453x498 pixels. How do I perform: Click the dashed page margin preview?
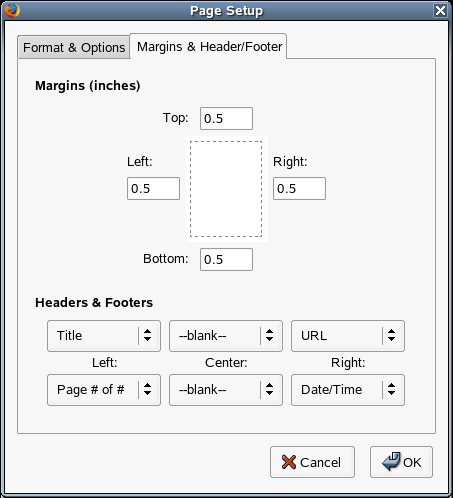pyautogui.click(x=227, y=189)
